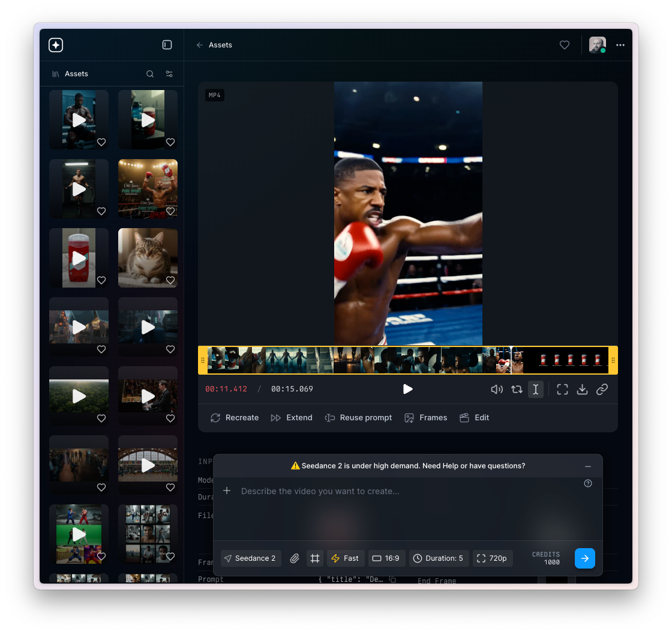Screen dimensions: 672x634
Task: Click Assets library icon in sidebar
Action: click(x=56, y=74)
